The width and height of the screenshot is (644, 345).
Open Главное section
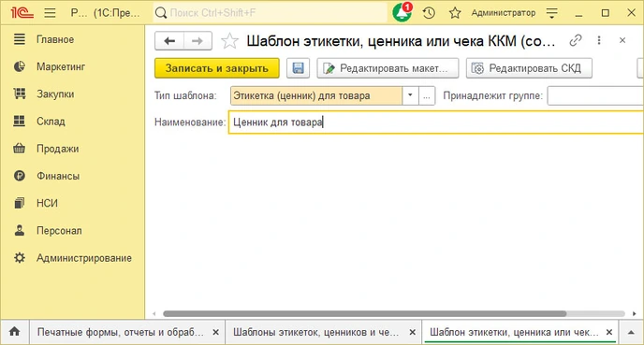(x=55, y=39)
